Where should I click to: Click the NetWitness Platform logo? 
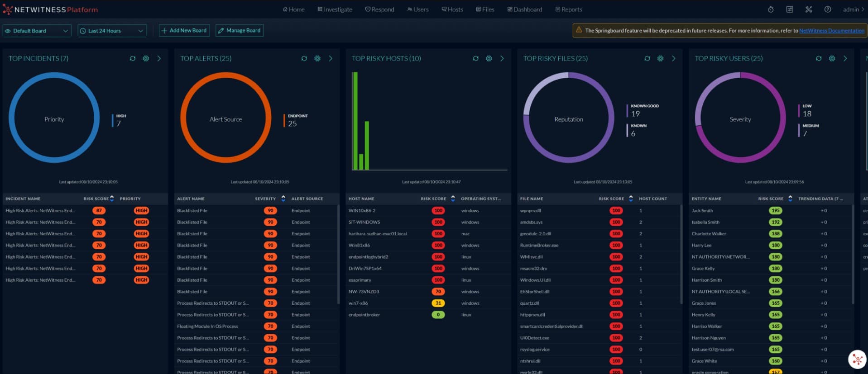click(x=50, y=9)
